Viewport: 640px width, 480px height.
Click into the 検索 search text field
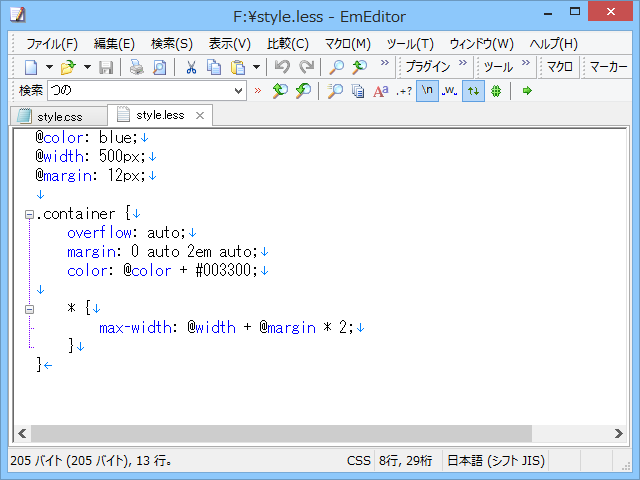coord(141,90)
